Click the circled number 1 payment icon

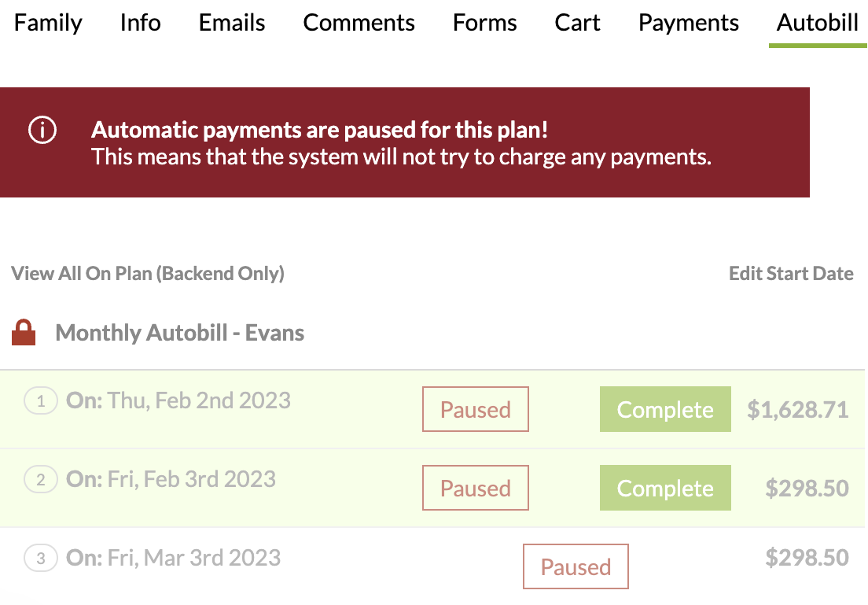(x=41, y=401)
